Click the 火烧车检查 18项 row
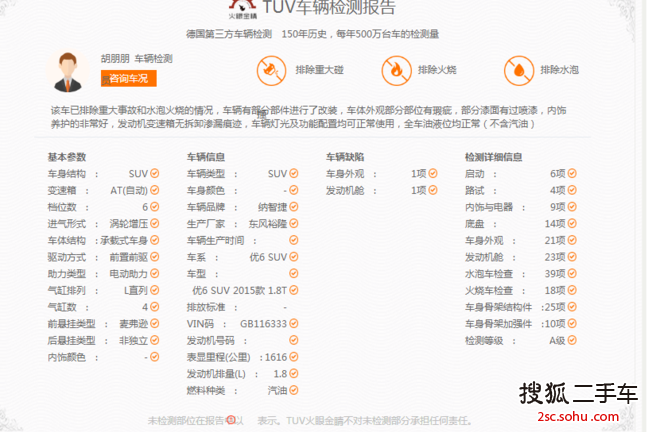This screenshot has height=432, width=648. 520,290
